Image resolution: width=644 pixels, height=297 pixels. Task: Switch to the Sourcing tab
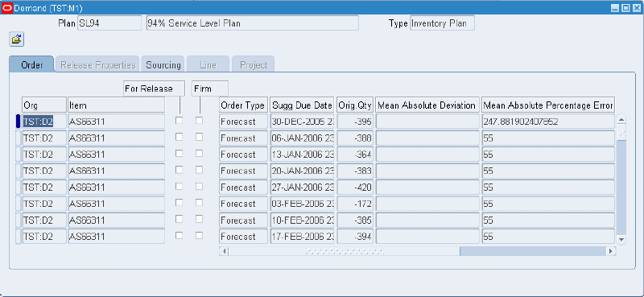pyautogui.click(x=163, y=65)
